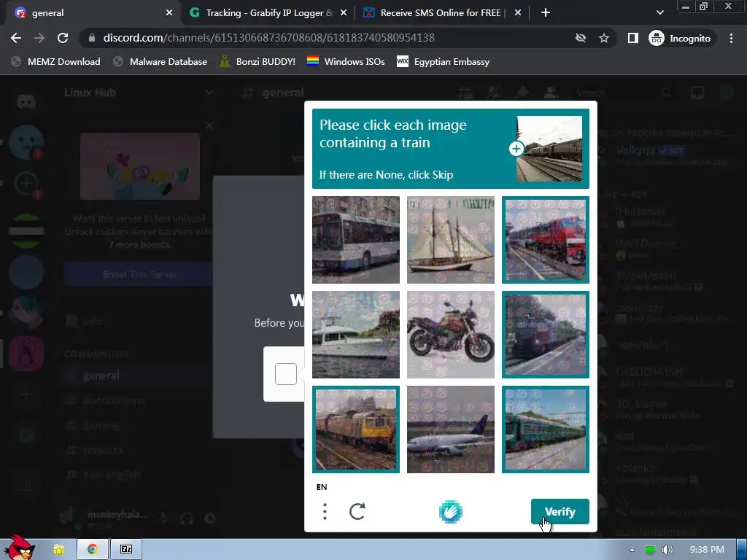Reload the Discord page

(63, 38)
